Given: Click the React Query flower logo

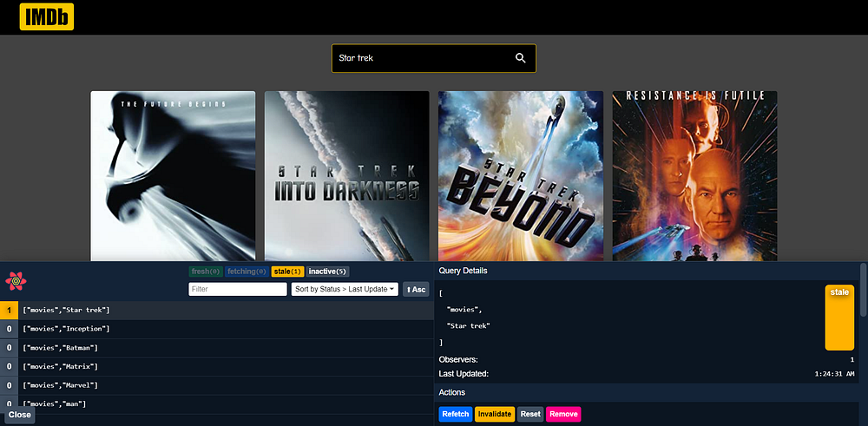Looking at the screenshot, I should click(x=16, y=281).
